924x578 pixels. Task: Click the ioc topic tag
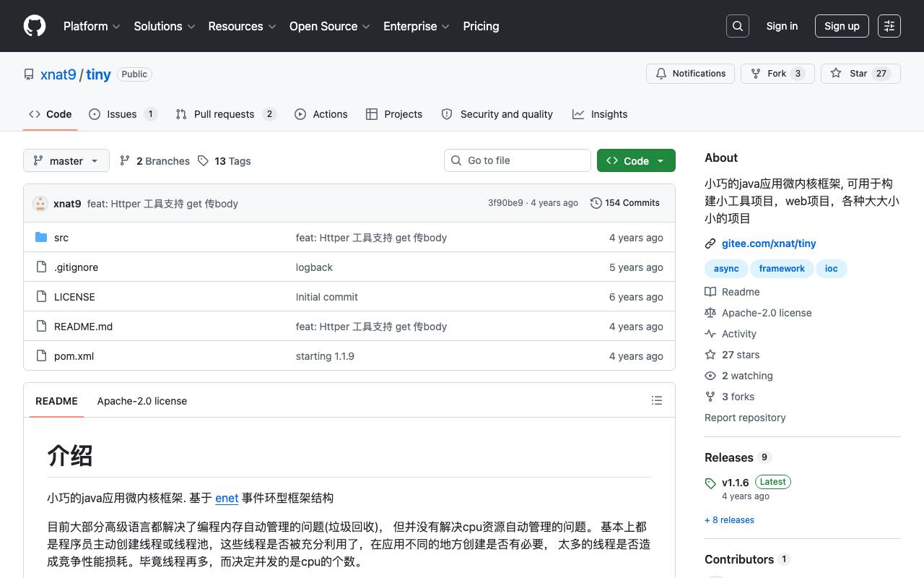click(x=832, y=269)
